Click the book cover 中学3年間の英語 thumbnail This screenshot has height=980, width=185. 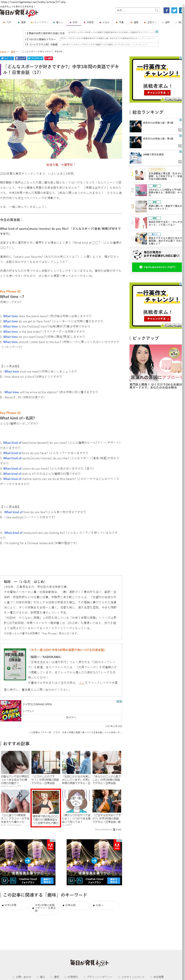click(x=15, y=664)
